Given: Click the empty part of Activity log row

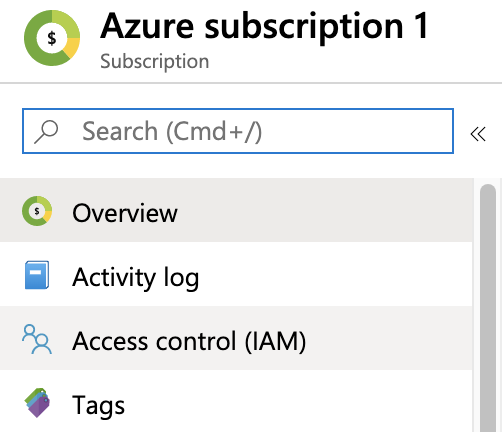Looking at the screenshot, I should [335, 274].
